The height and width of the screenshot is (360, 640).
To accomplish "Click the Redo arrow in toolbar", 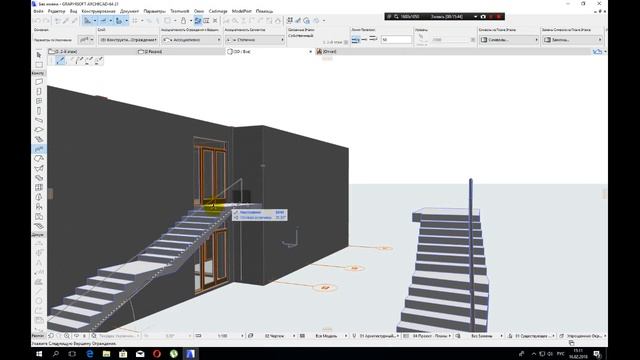I will (x=46, y=21).
